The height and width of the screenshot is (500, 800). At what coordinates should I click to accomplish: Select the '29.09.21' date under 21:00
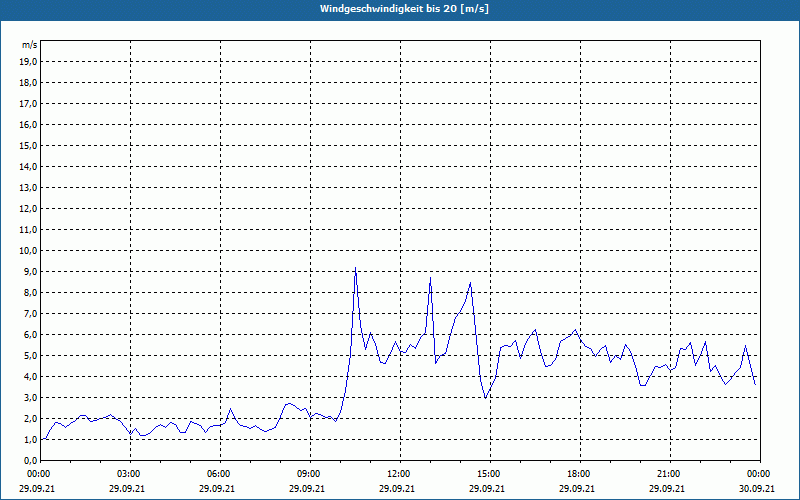click(667, 488)
